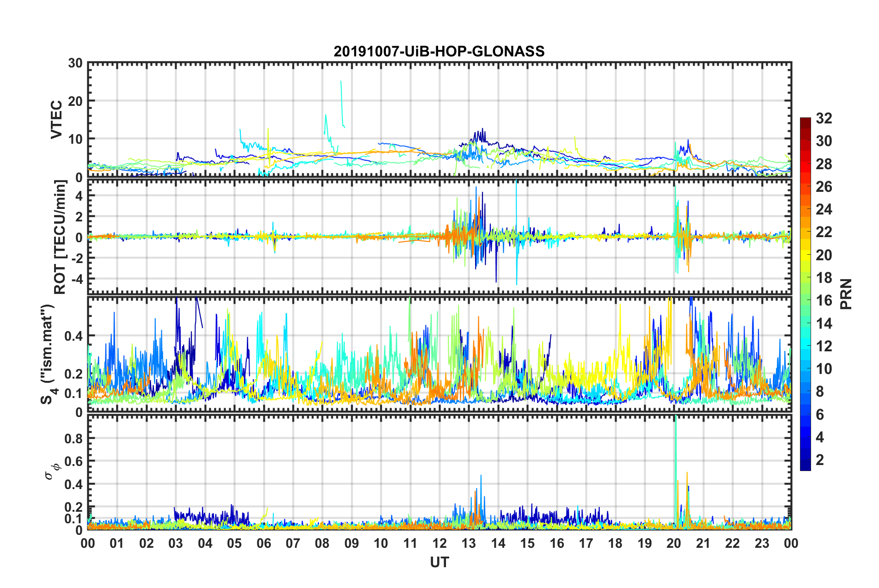Select the "11" hour tick on UT axis
This screenshot has height=588, width=879.
410,543
